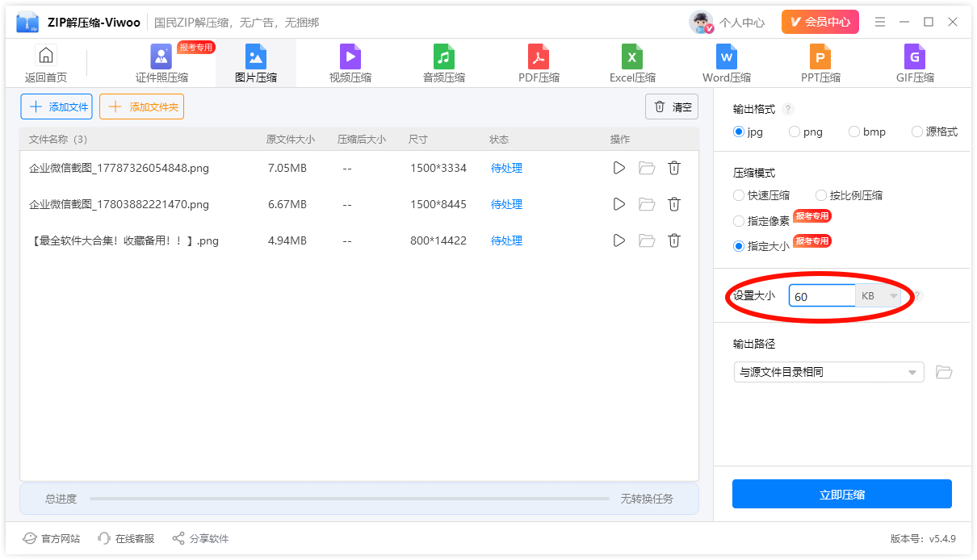
Task: Open help icon beside 输出格式
Action: 788,109
